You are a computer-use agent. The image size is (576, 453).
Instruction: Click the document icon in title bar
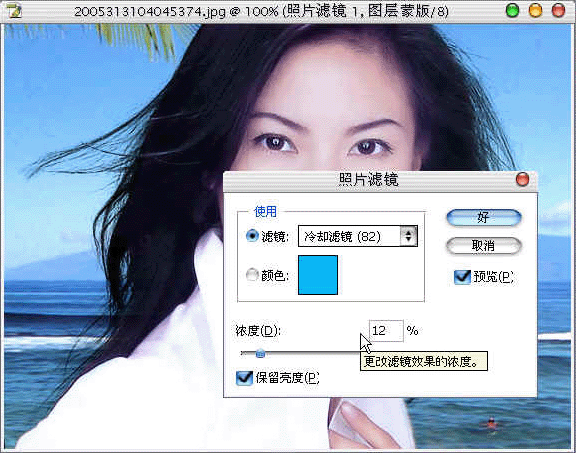tap(14, 11)
